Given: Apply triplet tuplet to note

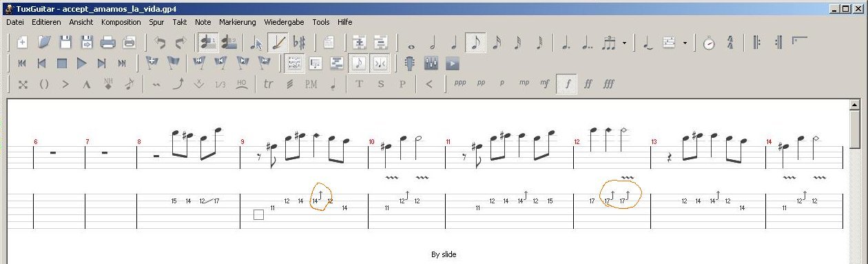Looking at the screenshot, I should click(609, 43).
